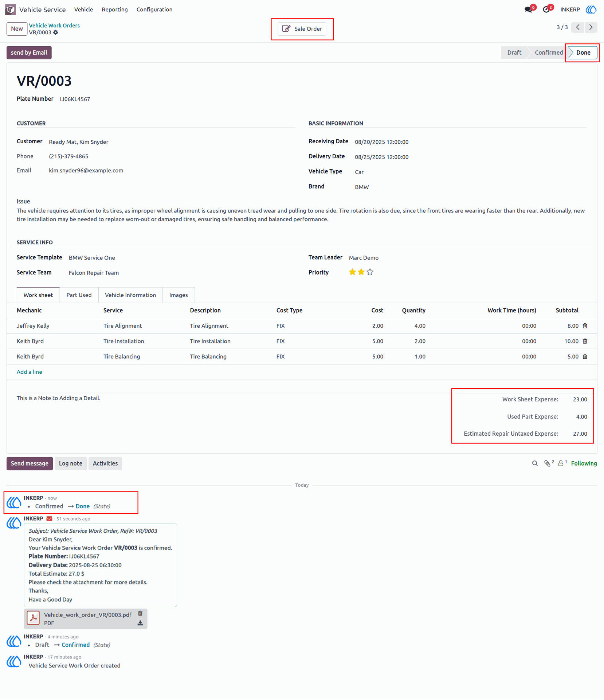Download the Vehicle_work_order PDF attachment
Image resolution: width=604 pixels, height=700 pixels.
pyautogui.click(x=140, y=623)
